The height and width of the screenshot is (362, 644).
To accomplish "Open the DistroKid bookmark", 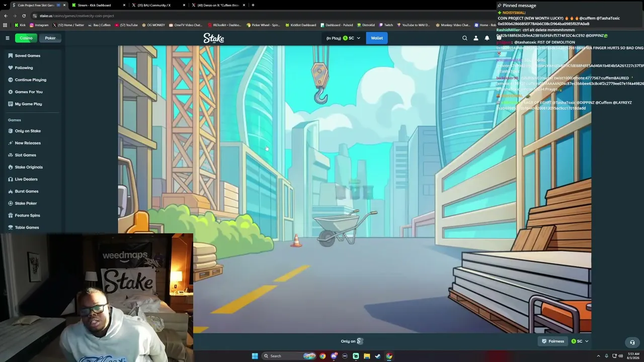I will point(366,25).
